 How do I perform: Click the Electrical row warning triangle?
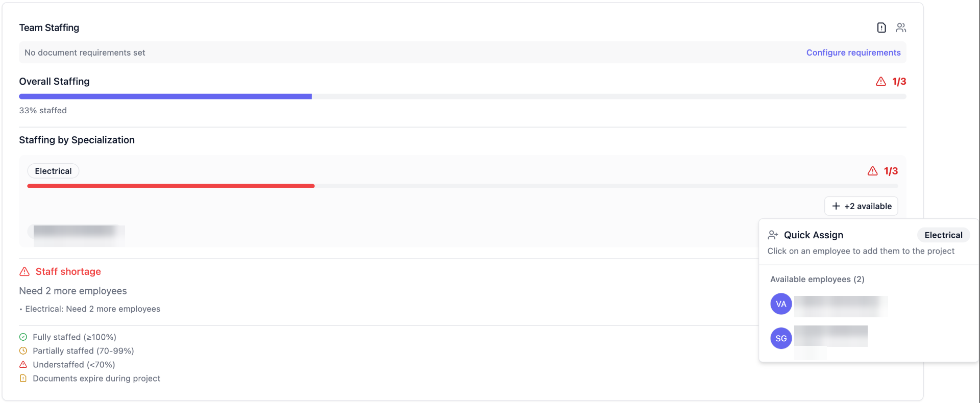(873, 171)
